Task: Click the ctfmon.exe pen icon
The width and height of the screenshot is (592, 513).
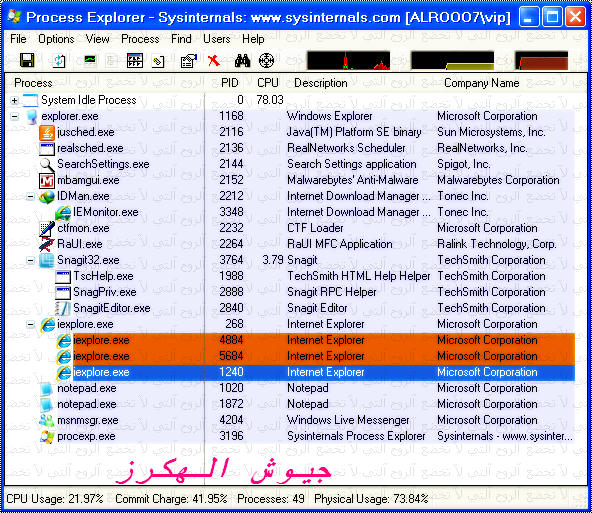Action: coord(47,228)
